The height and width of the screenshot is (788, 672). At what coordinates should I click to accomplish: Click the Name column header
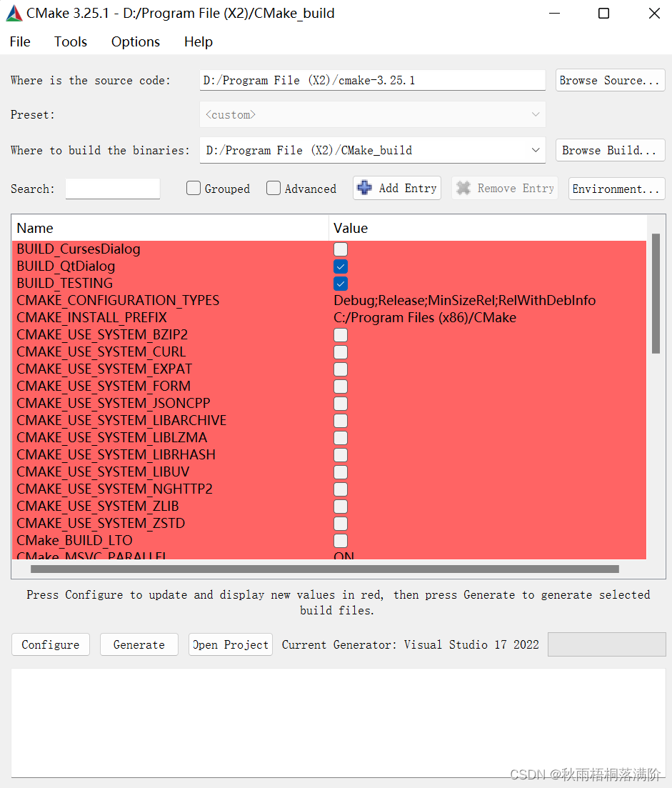click(x=170, y=228)
